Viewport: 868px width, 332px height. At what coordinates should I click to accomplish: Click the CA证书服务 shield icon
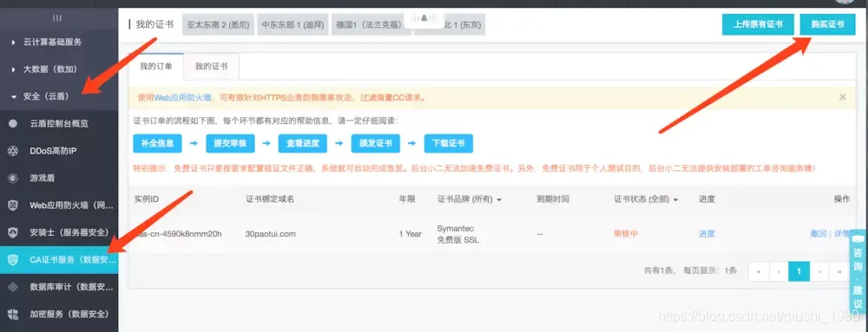13,260
